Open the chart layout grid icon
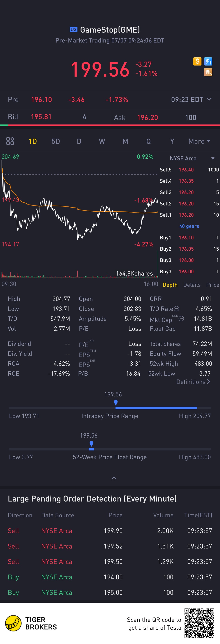This screenshot has width=220, height=644. pyautogui.click(x=10, y=141)
